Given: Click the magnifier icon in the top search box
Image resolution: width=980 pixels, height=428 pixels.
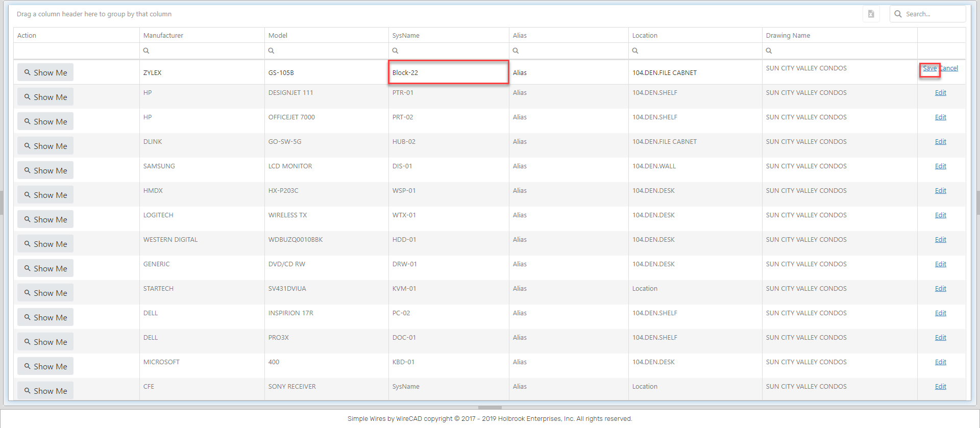Looking at the screenshot, I should 898,14.
